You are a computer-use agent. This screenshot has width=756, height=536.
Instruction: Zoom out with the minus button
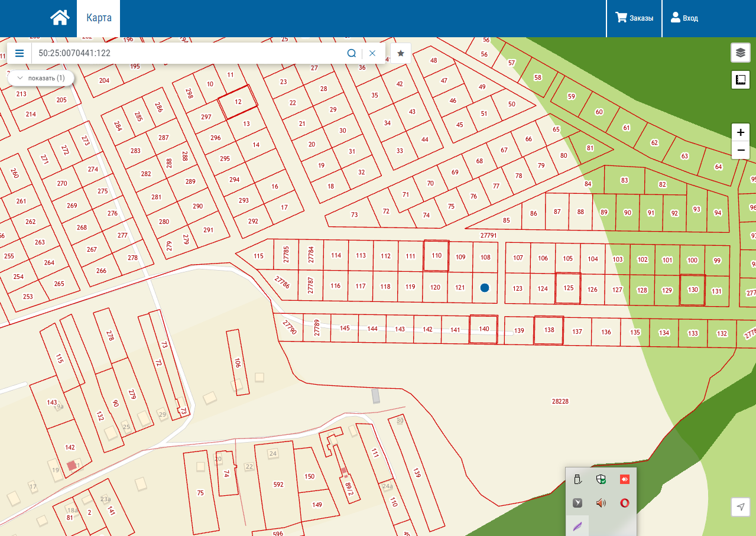(x=740, y=151)
